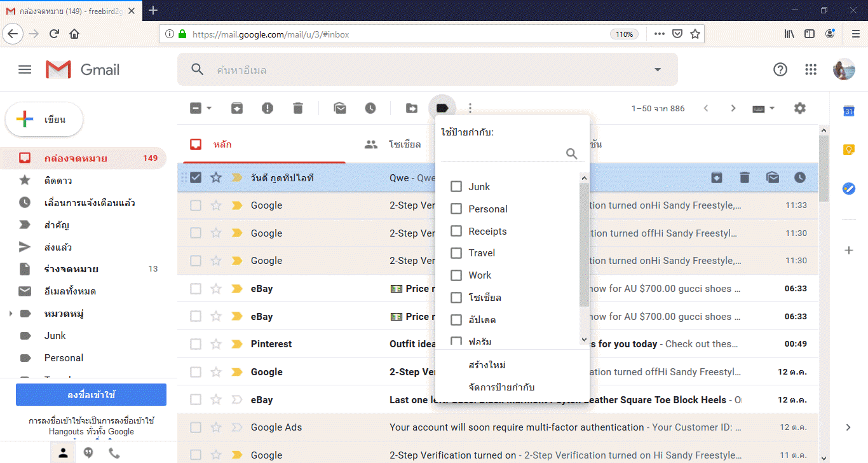This screenshot has width=868, height=463.
Task: Click the email list scrollbar
Action: pos(824,169)
